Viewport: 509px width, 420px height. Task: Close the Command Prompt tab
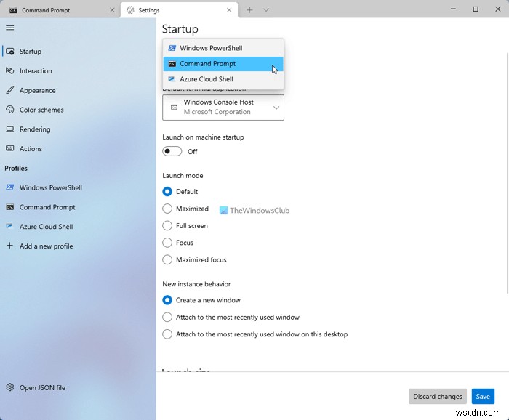[112, 10]
